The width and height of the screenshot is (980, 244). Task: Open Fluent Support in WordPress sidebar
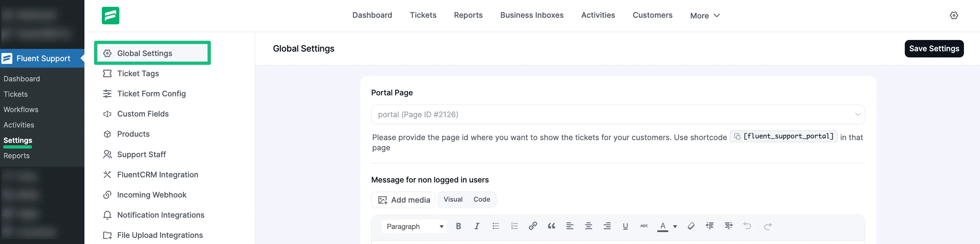pos(42,58)
